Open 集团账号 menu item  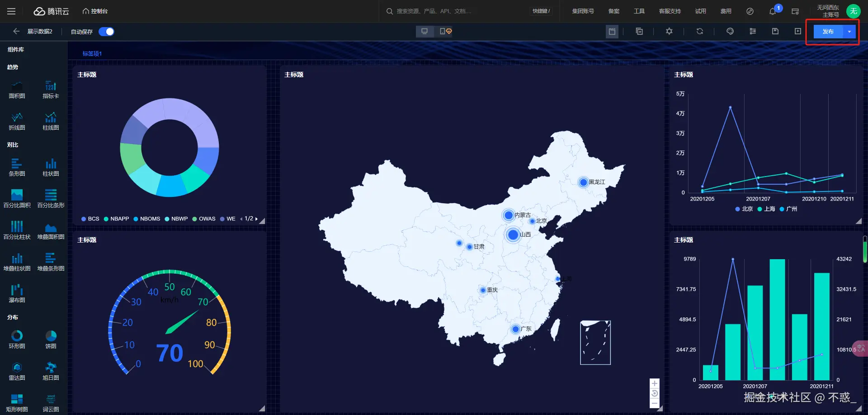(x=583, y=11)
